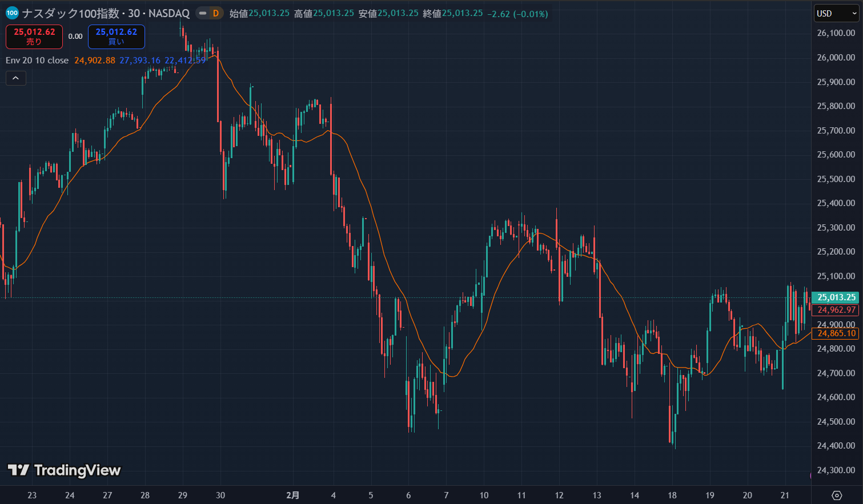Click the green 25,013.25 current price label
The image size is (863, 504).
click(836, 297)
